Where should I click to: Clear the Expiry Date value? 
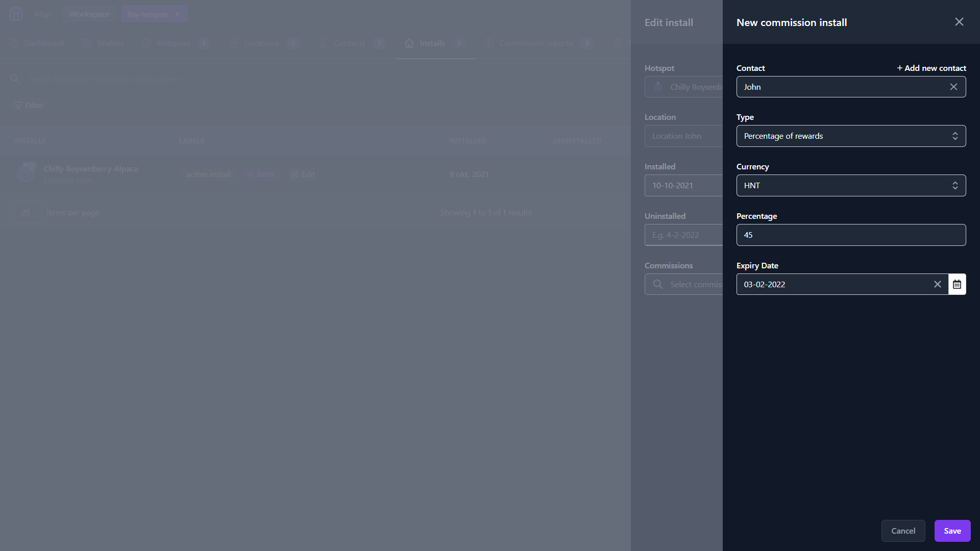coord(937,284)
